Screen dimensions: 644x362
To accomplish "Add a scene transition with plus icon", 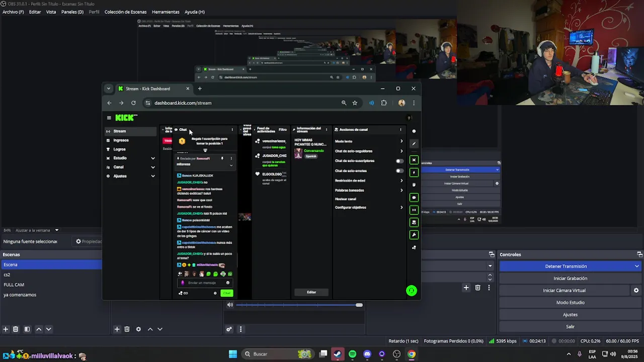I will tap(466, 288).
